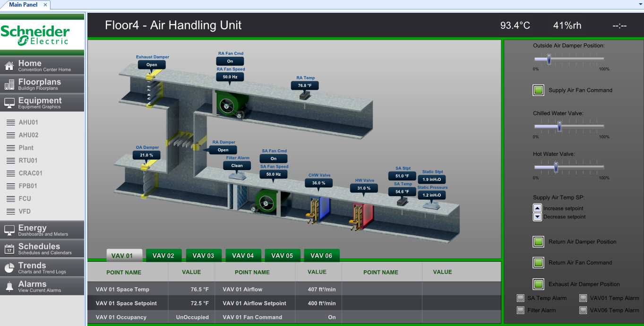Open AHU02 in the equipment list
Image resolution: width=644 pixels, height=326 pixels.
(x=28, y=135)
